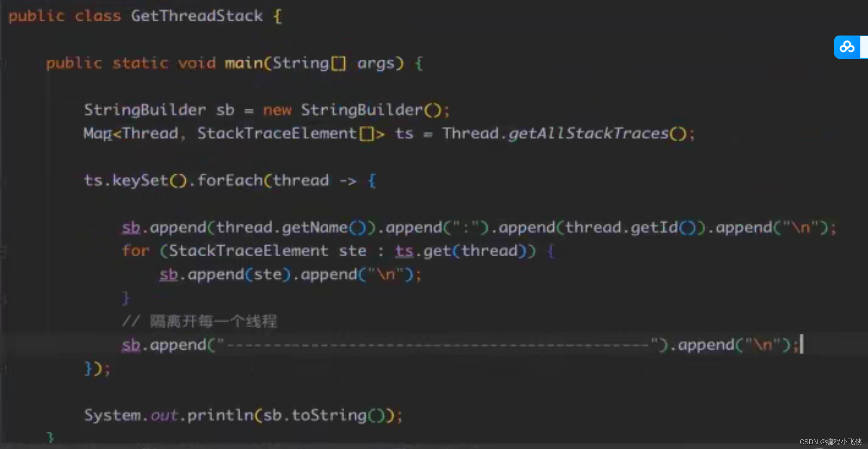Click the 'void' keyword
868x449 pixels.
pos(197,63)
